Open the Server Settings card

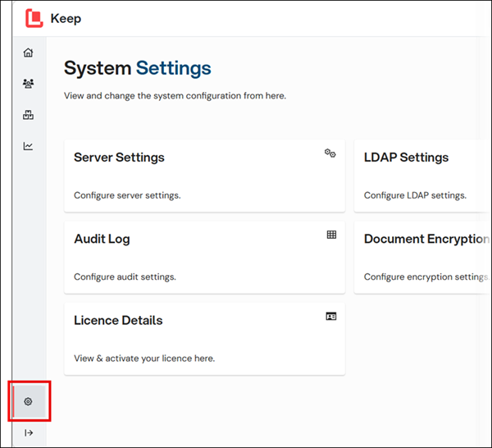[204, 176]
